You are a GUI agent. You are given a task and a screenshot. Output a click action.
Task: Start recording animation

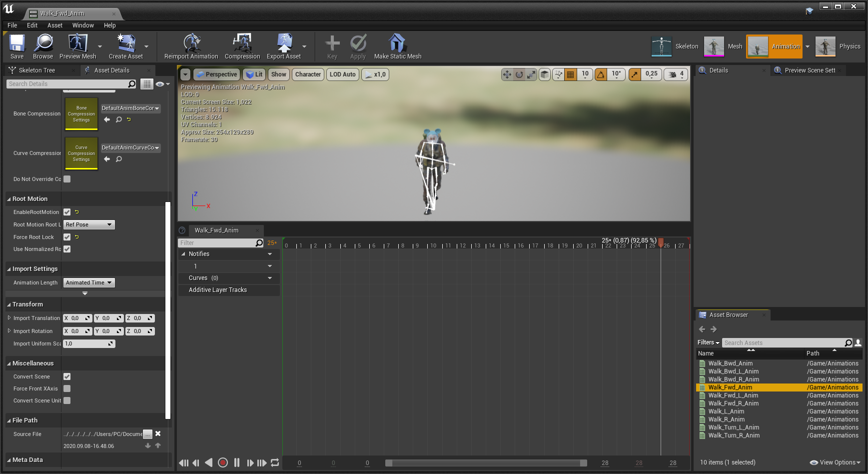click(x=223, y=463)
